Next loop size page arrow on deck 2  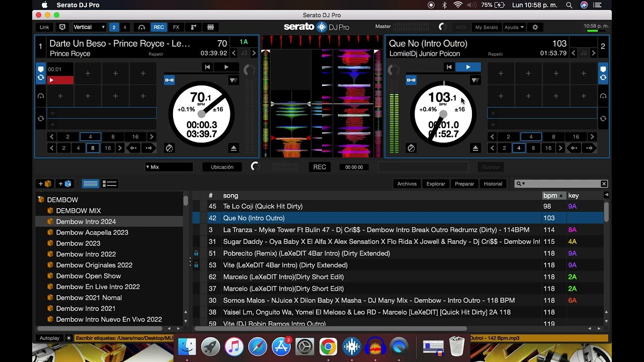click(592, 137)
